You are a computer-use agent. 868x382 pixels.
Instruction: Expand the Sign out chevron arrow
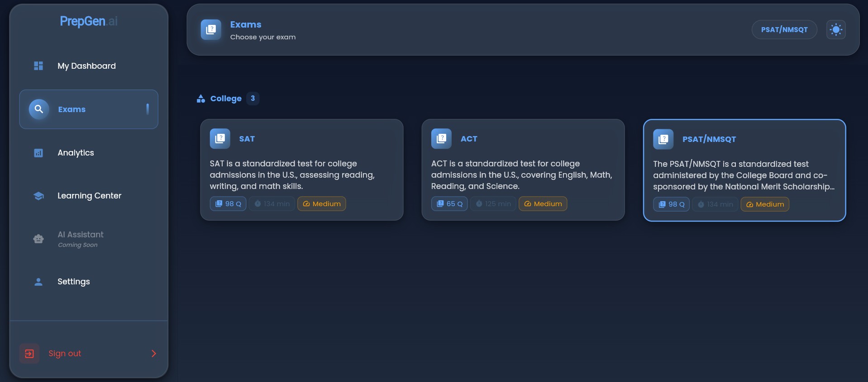coord(154,354)
